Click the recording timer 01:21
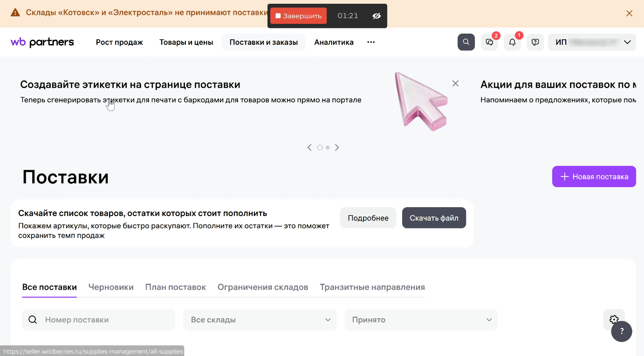644x356 pixels. [348, 16]
